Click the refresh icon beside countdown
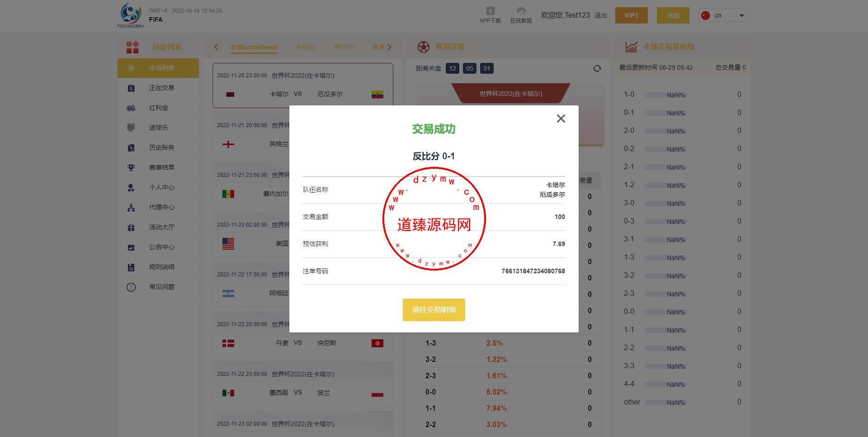 coord(597,68)
